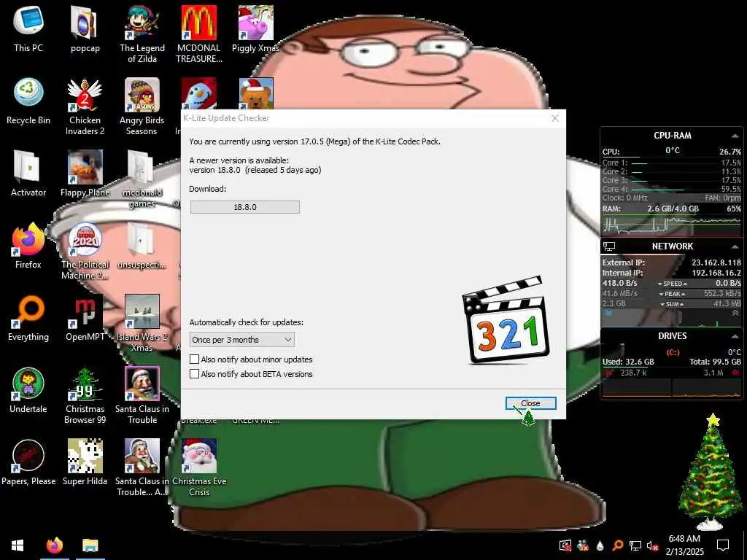Launch The Legend of Zilda shortcut
The image size is (747, 560).
click(x=142, y=34)
